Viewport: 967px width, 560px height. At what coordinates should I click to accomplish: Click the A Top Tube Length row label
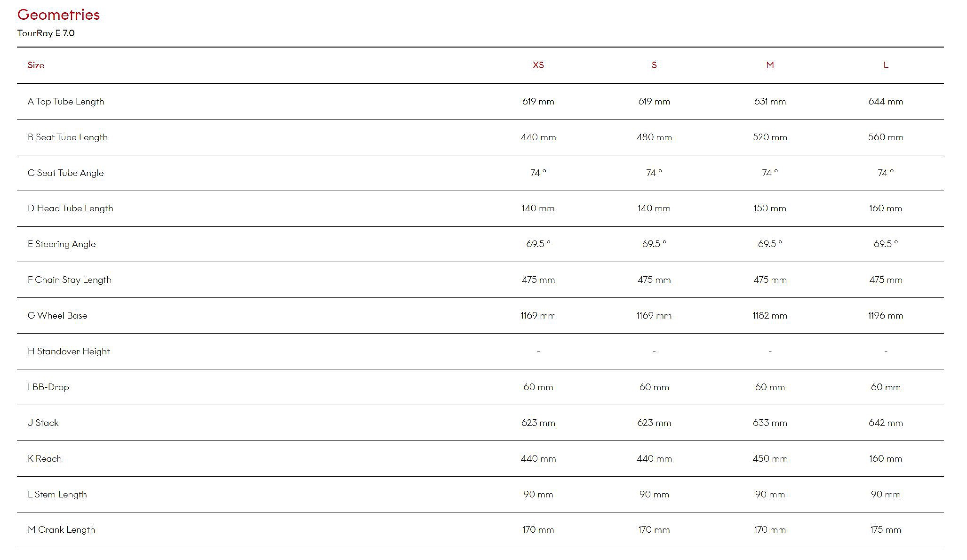[x=66, y=101]
